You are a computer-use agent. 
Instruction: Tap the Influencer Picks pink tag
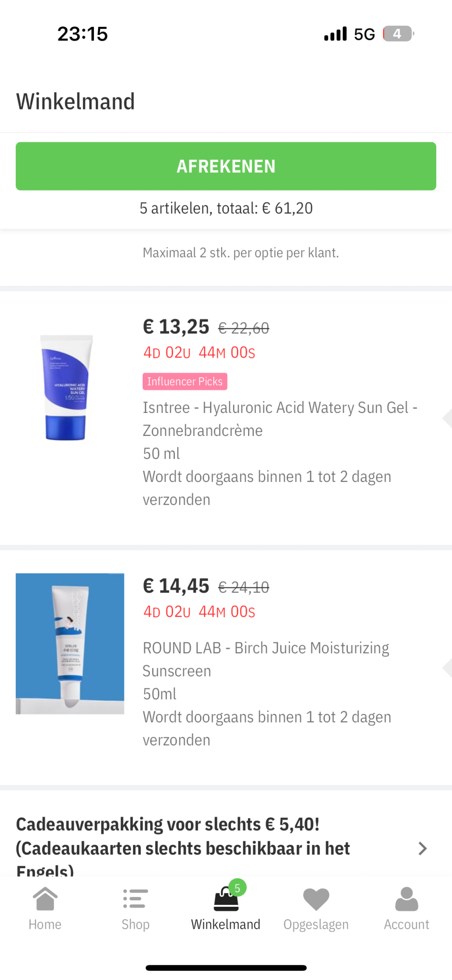(185, 381)
